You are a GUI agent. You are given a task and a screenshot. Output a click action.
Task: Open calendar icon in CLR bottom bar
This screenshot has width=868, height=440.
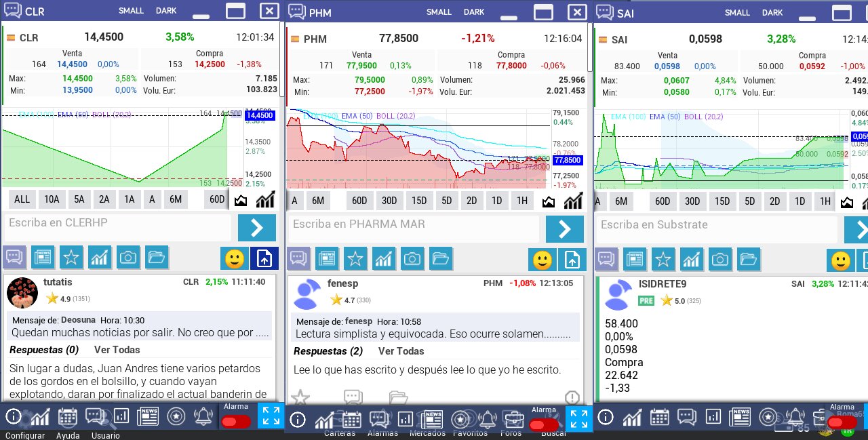(x=68, y=416)
